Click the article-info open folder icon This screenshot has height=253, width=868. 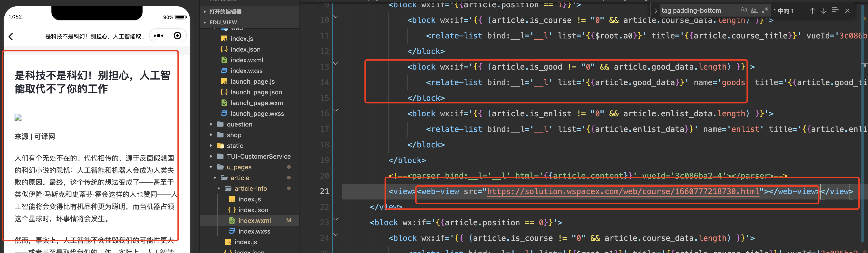pyautogui.click(x=229, y=188)
